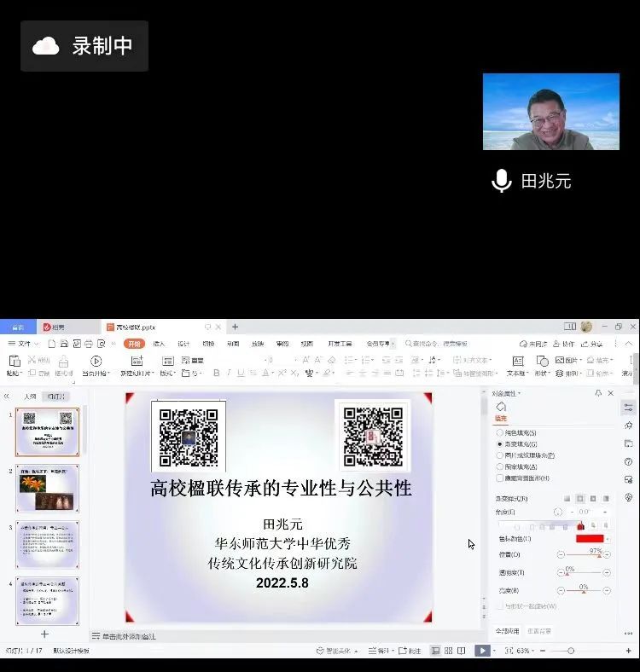This screenshot has width=640, height=672.
Task: Select Gradient fill (渐变填充) radio
Action: [x=499, y=444]
